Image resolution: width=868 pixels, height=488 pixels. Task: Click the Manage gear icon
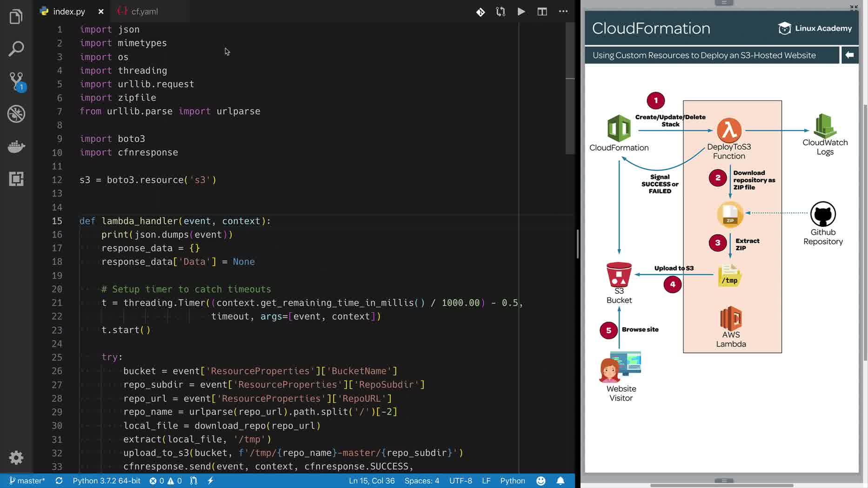coord(16,458)
